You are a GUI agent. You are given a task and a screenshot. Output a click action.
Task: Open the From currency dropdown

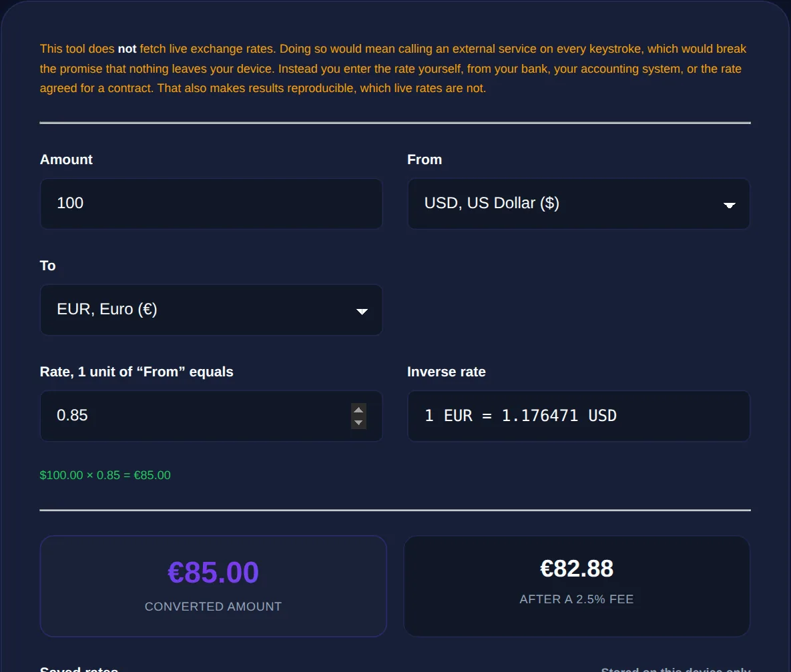[579, 204]
